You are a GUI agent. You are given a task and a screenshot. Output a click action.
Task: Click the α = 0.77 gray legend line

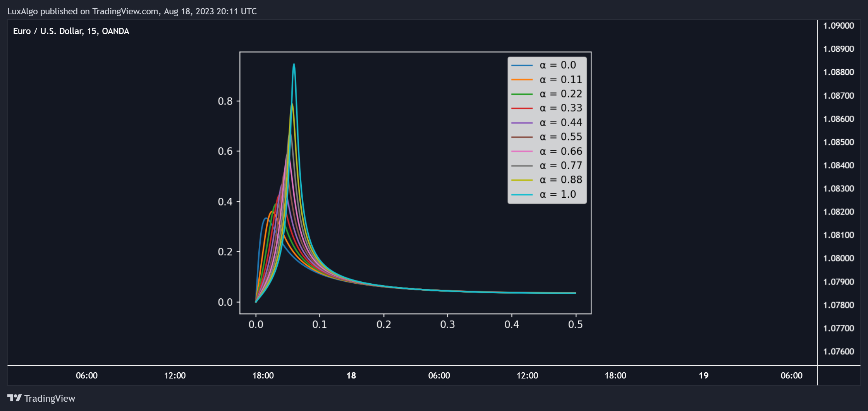(522, 166)
